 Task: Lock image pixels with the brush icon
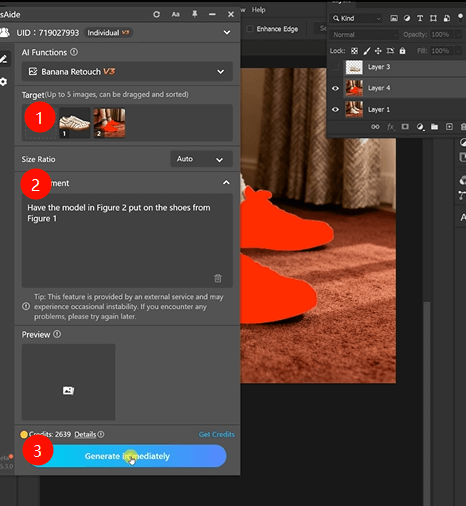click(367, 51)
